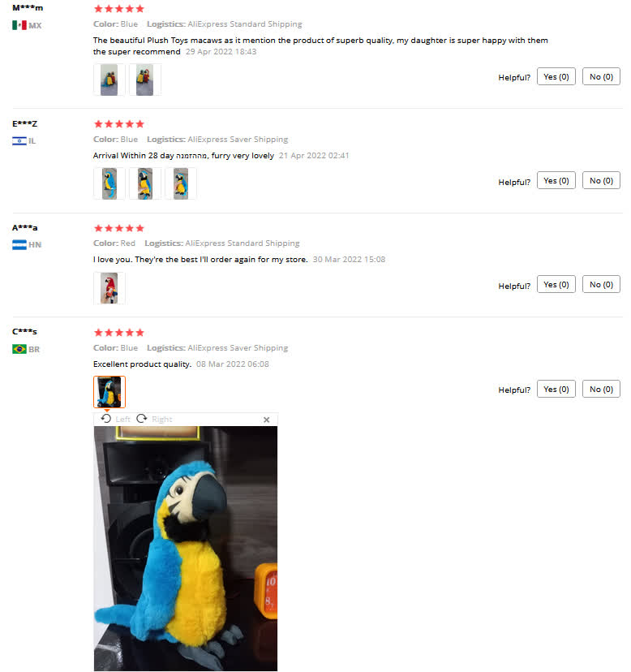The image size is (631, 672).
Task: Vote No on M***m's review
Action: coord(601,77)
